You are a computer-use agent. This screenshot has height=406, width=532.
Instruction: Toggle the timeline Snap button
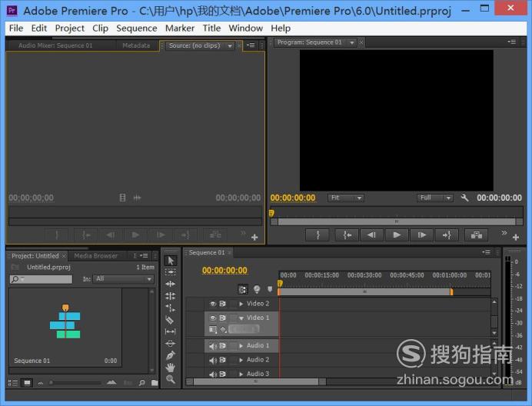tap(243, 290)
